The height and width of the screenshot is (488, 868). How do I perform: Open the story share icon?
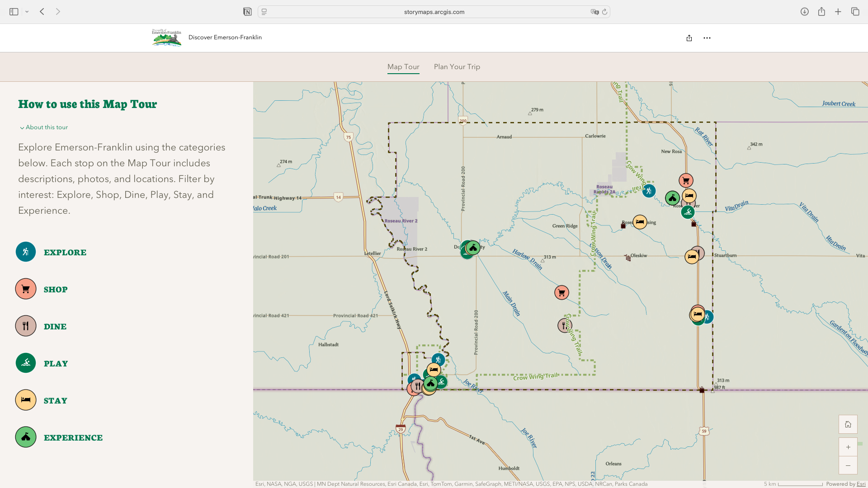[689, 38]
